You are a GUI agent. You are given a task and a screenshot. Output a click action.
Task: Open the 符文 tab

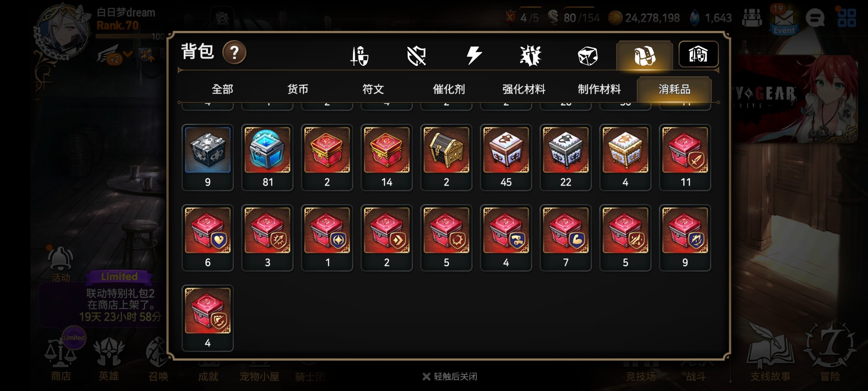click(x=373, y=89)
